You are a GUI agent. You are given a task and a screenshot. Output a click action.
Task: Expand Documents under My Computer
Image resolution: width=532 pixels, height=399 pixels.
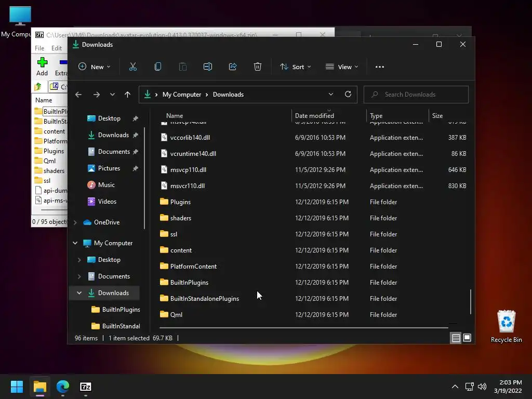pos(79,276)
